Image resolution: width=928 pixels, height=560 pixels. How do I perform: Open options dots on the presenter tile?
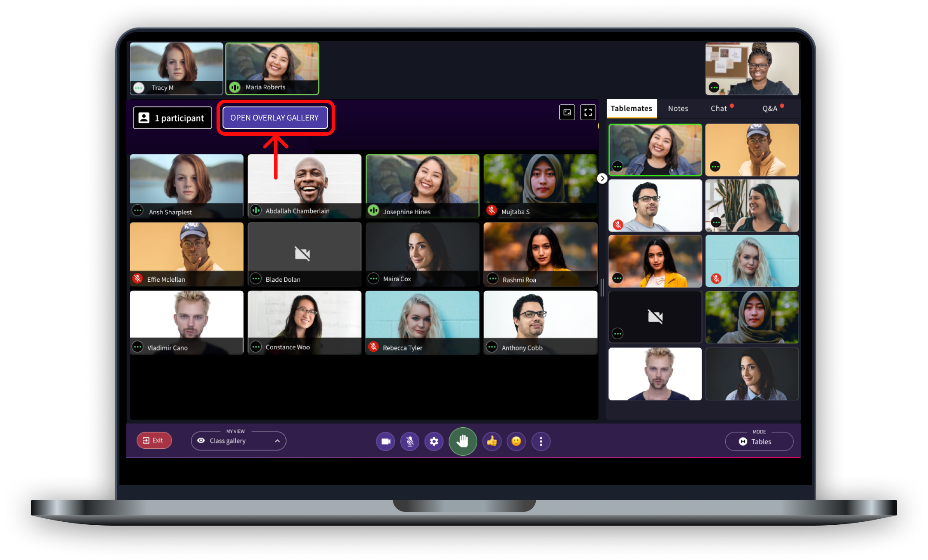[x=714, y=88]
